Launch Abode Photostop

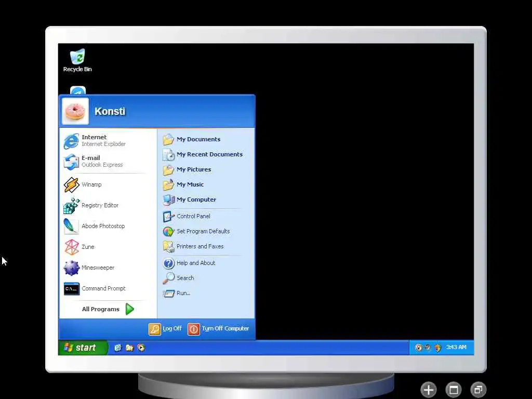point(108,226)
